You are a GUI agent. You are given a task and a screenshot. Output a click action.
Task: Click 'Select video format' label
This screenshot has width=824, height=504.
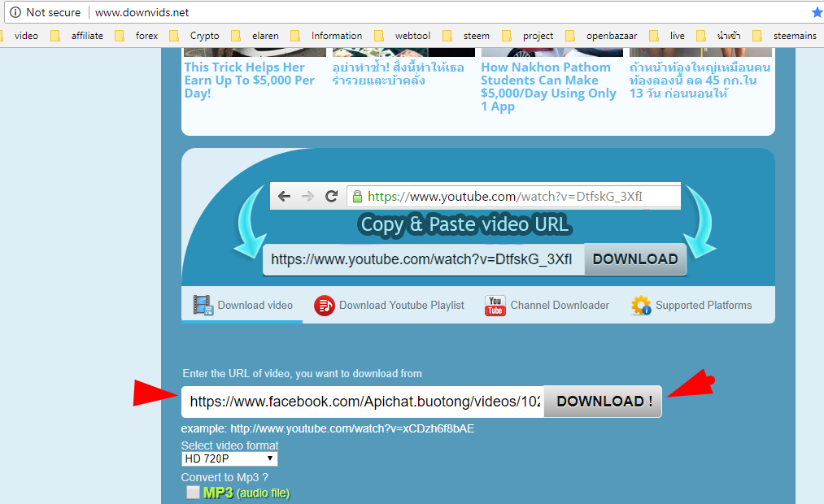[229, 445]
